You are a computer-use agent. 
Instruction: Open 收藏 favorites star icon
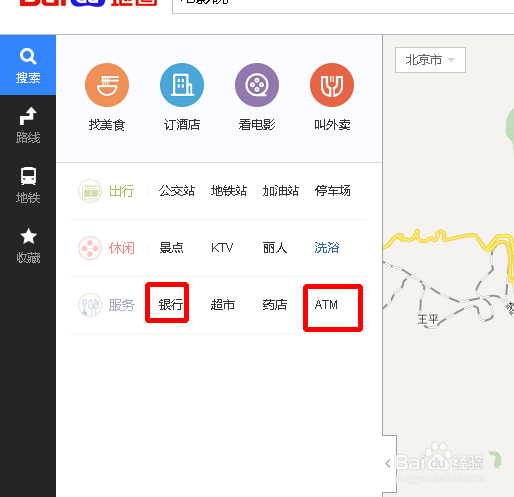[28, 236]
